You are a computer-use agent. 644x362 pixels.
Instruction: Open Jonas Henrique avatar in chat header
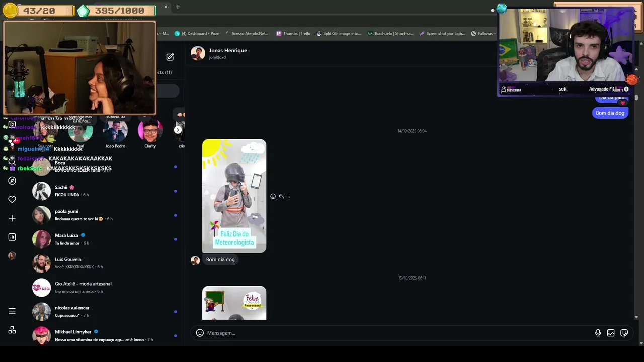[x=198, y=53]
